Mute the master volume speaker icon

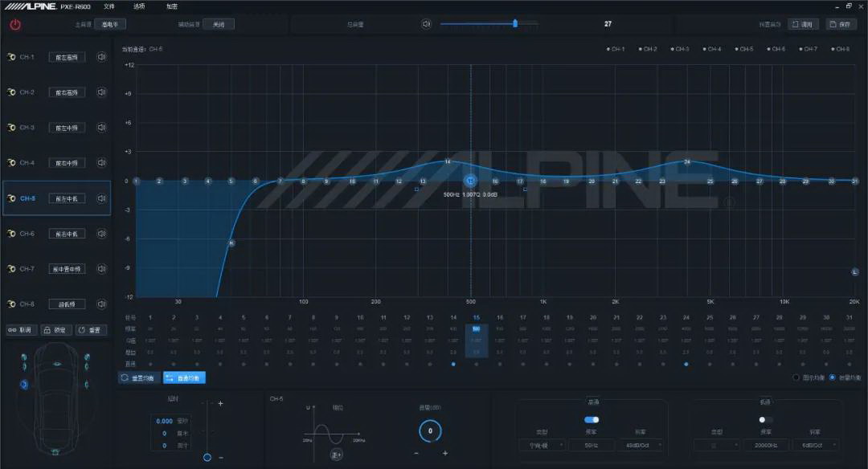coord(426,24)
